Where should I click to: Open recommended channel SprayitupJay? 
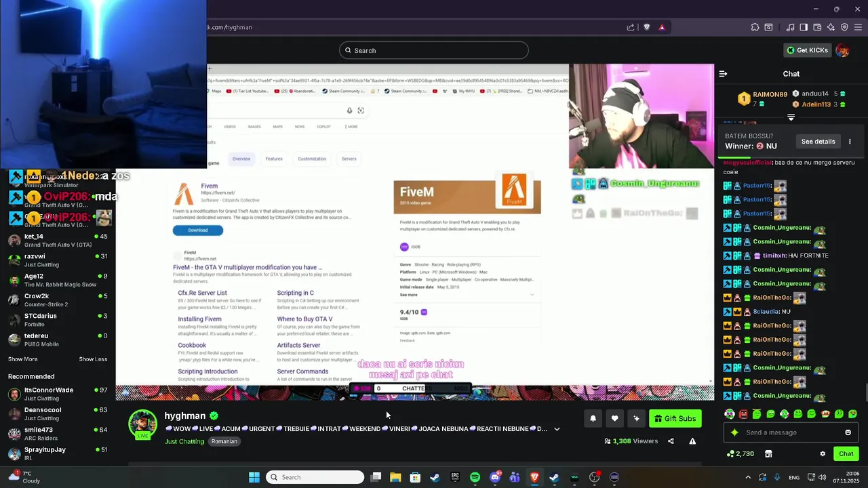[x=58, y=453]
